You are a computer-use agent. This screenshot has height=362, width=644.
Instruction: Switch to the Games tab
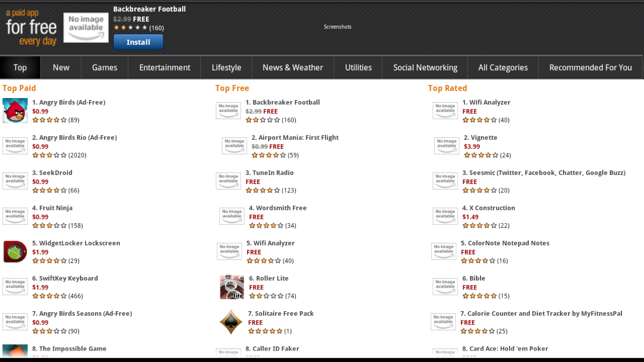(x=104, y=68)
